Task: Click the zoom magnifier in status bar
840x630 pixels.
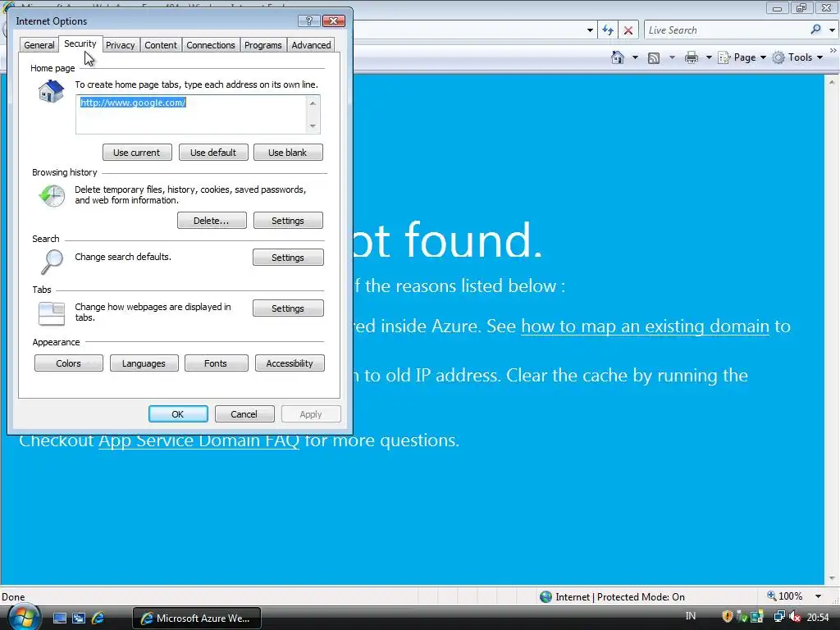Action: [x=771, y=596]
